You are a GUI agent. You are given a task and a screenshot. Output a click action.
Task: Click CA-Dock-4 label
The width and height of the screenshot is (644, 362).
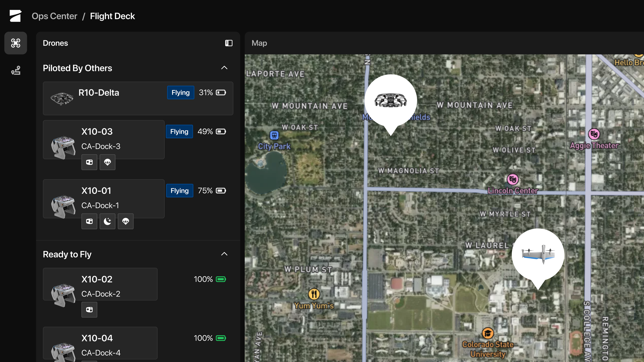pyautogui.click(x=101, y=353)
